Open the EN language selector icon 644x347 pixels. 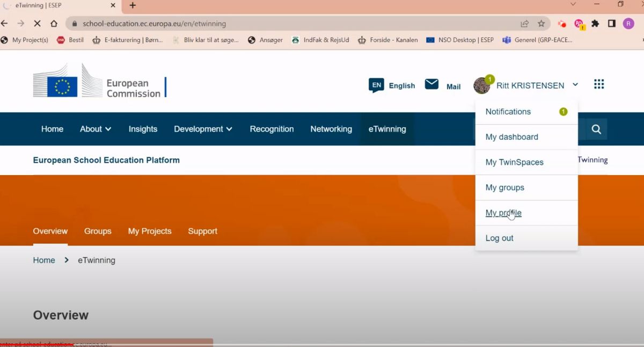(x=376, y=85)
